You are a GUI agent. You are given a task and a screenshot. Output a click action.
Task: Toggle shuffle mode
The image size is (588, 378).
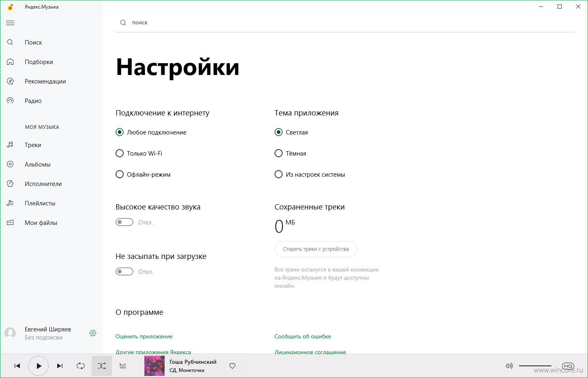pyautogui.click(x=102, y=366)
